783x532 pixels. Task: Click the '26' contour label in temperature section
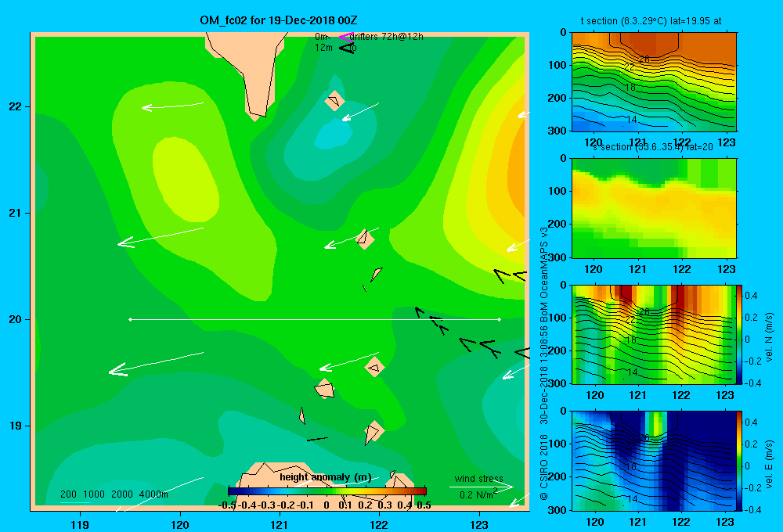coord(644,59)
